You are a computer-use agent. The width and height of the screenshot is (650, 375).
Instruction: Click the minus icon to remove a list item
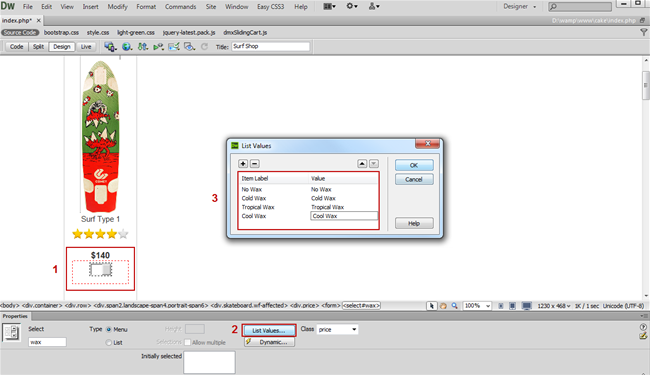[255, 164]
